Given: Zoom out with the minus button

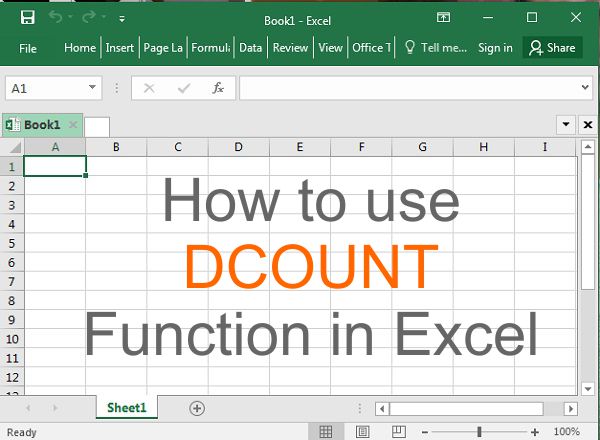Looking at the screenshot, I should coord(425,432).
